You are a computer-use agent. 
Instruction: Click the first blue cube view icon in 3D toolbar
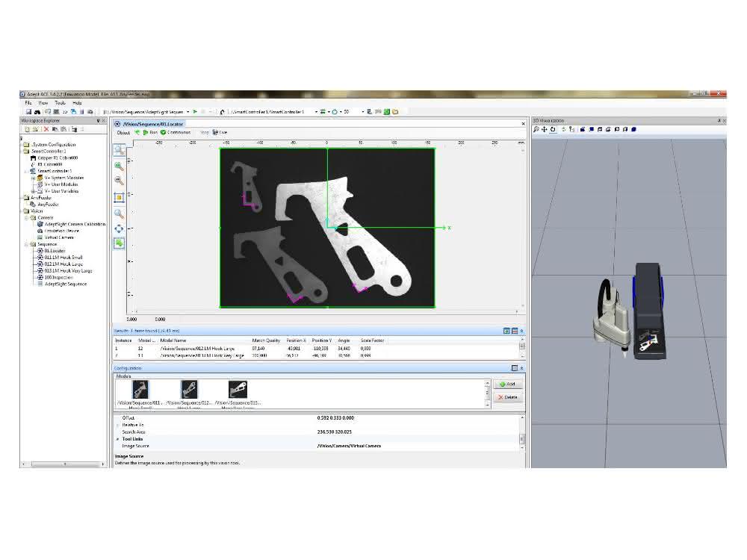[582, 129]
